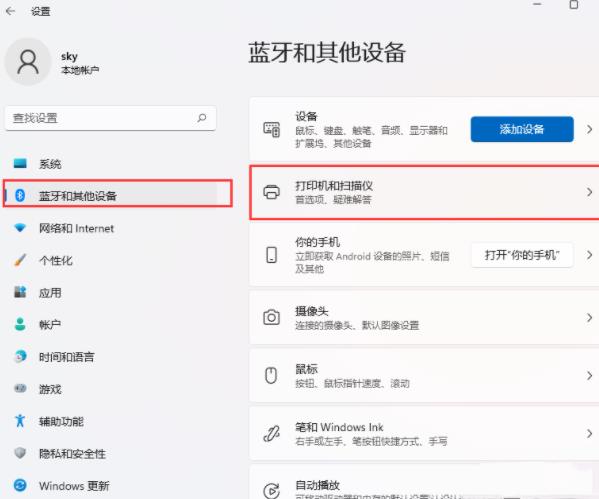Click the 时间和语言 globe clock icon
599x499 pixels.
point(20,356)
